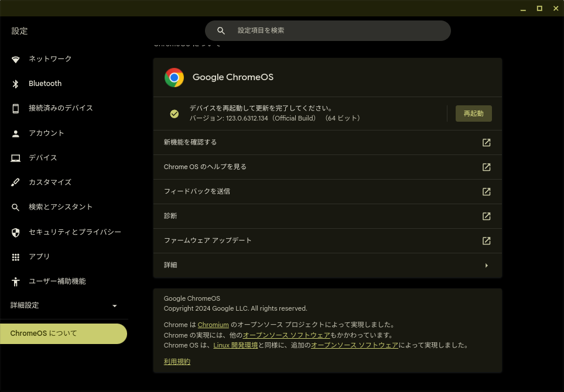564x392 pixels.
Task: Open the 詳細 row arrow
Action: (486, 266)
